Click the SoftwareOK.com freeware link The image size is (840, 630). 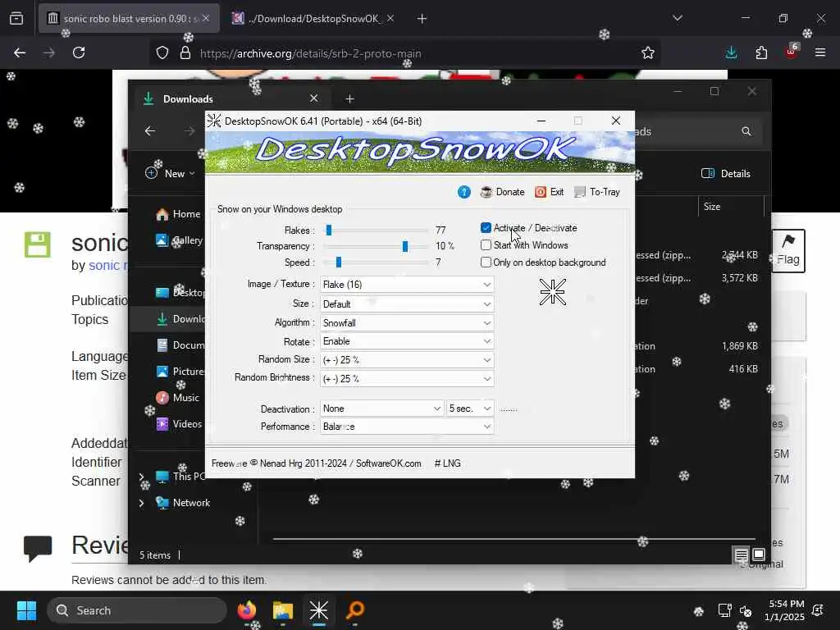tap(388, 463)
